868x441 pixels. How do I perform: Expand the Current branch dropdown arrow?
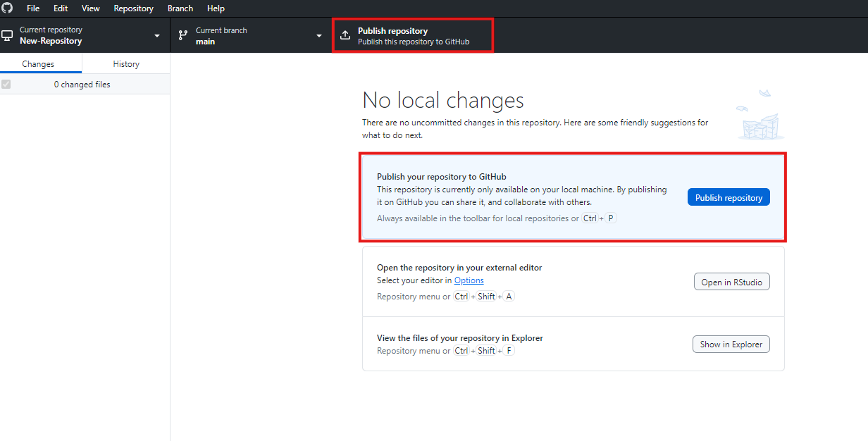319,36
